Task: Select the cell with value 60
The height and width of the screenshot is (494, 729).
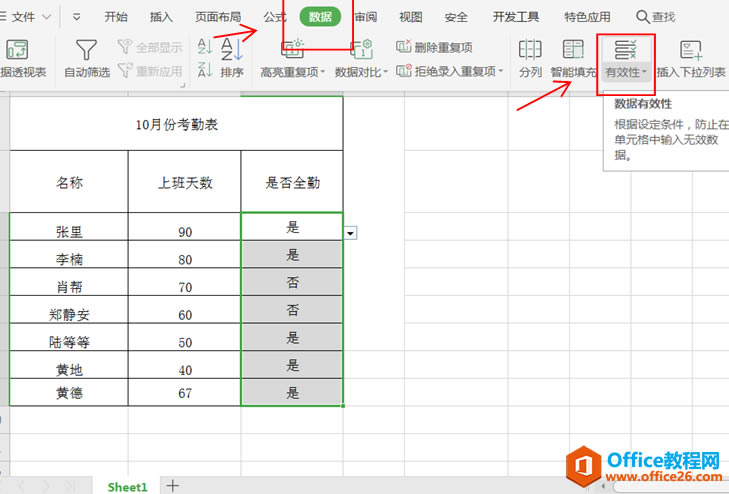Action: (x=185, y=310)
